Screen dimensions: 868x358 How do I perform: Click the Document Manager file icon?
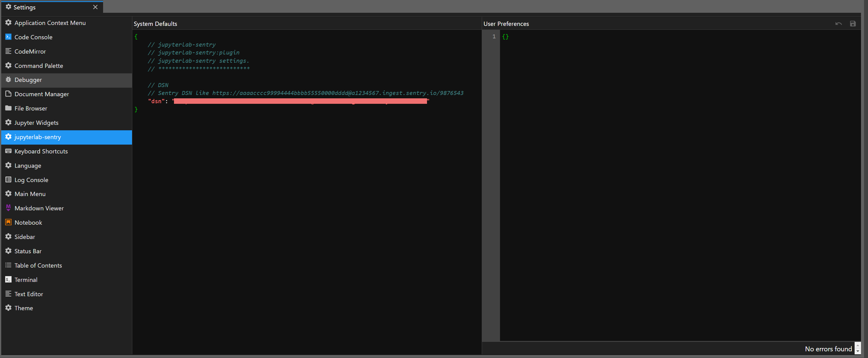pos(9,94)
